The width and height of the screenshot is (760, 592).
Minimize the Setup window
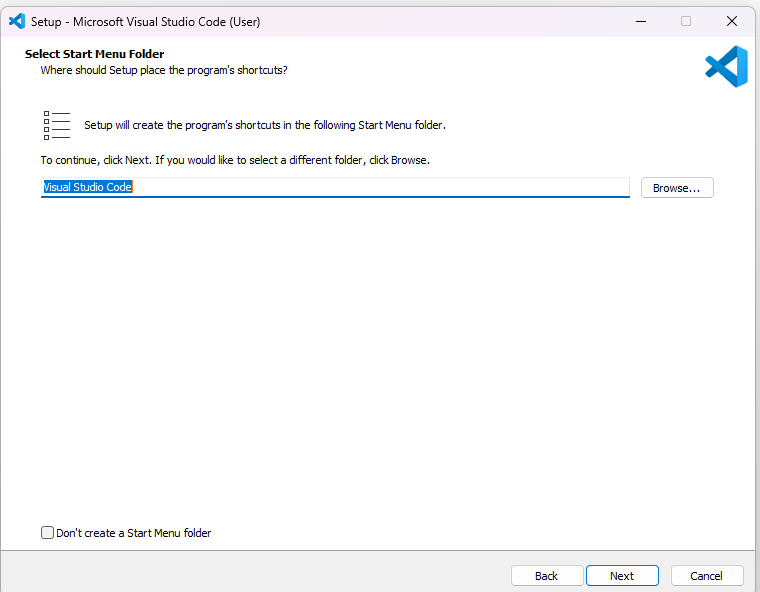pyautogui.click(x=641, y=21)
